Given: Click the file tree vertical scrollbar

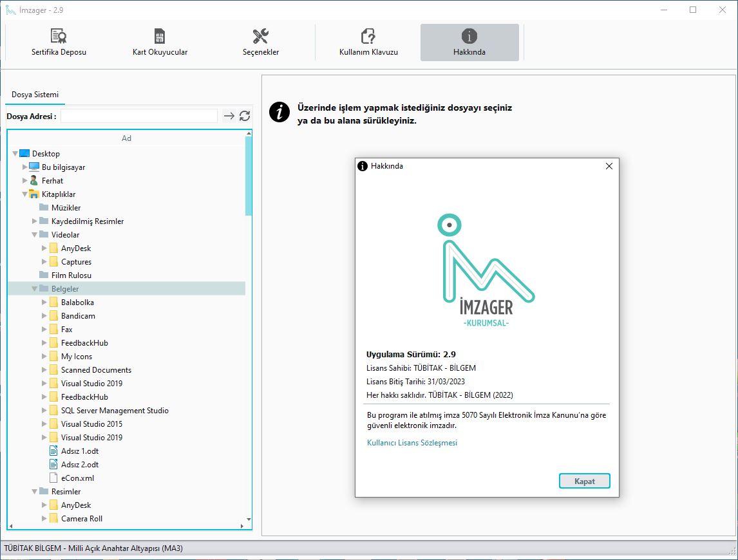Looking at the screenshot, I should [x=249, y=176].
